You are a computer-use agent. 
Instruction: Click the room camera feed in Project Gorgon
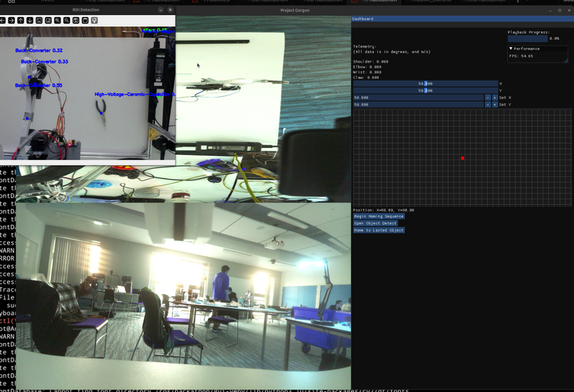(184, 295)
